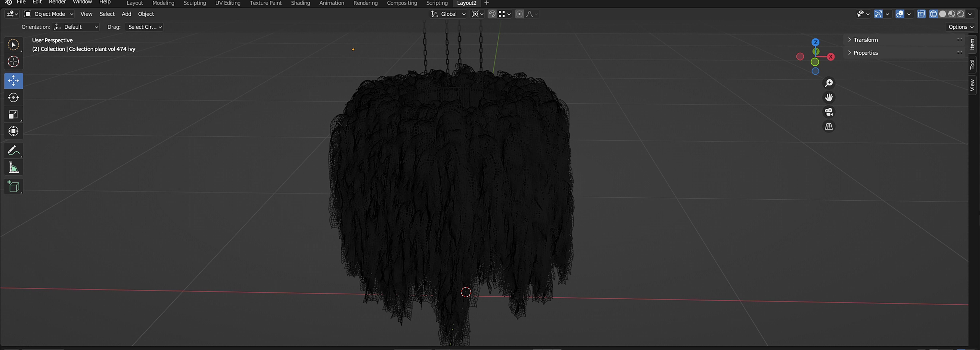Toggle Show Gizmo button
This screenshot has height=350, width=980.
(x=878, y=14)
